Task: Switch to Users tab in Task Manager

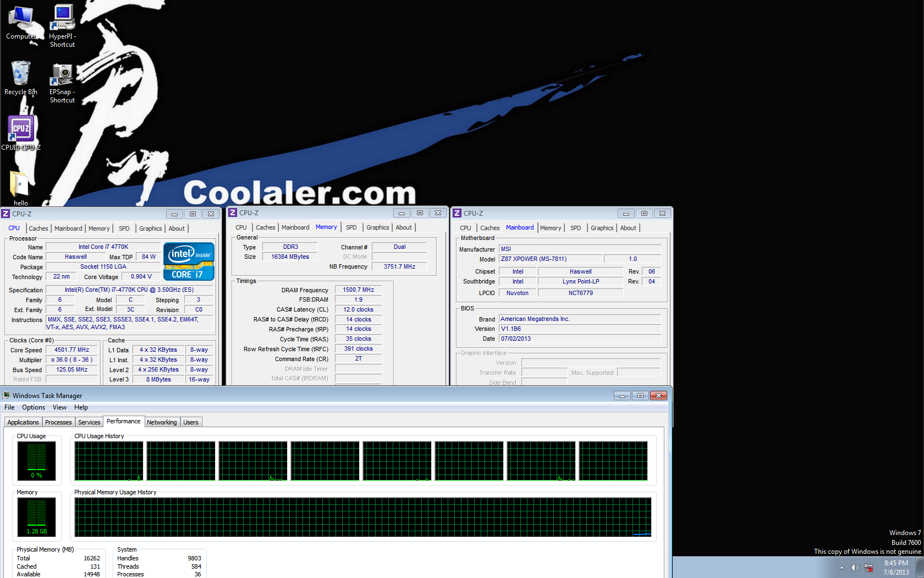Action: tap(191, 422)
